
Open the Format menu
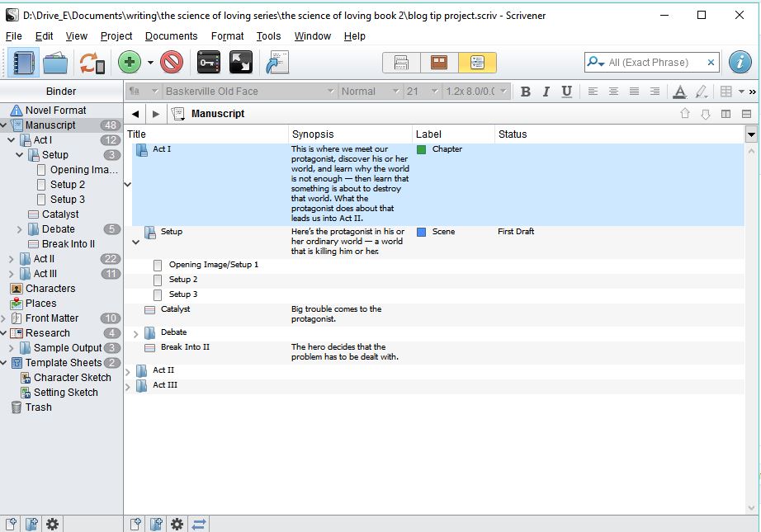227,36
